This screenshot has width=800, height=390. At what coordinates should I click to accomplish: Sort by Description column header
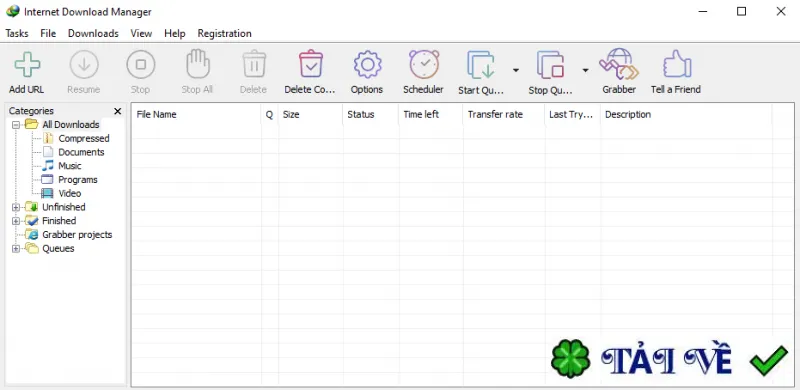686,114
